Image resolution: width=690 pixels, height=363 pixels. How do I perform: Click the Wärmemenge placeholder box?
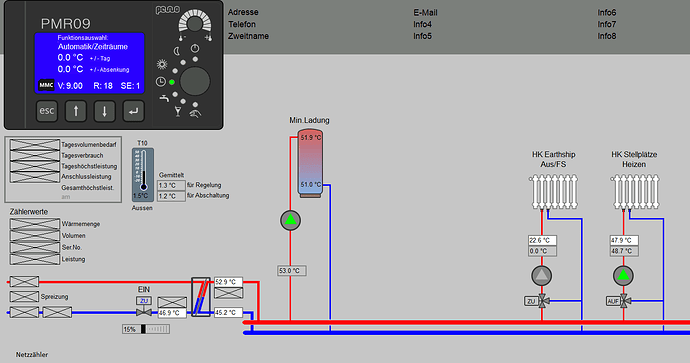coord(35,224)
